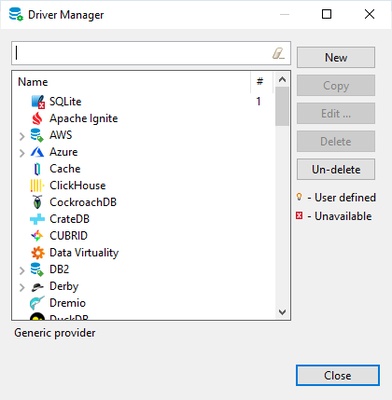
Task: Select the Dremio row text
Action: click(68, 303)
